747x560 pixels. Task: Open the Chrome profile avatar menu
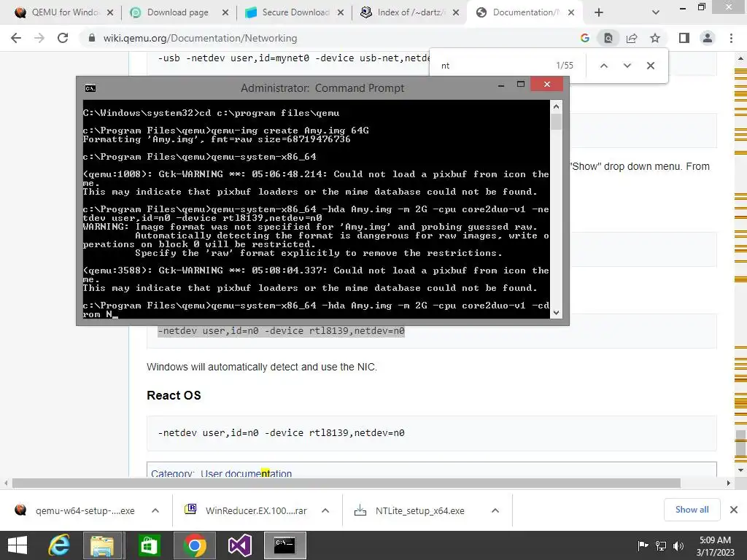(708, 38)
